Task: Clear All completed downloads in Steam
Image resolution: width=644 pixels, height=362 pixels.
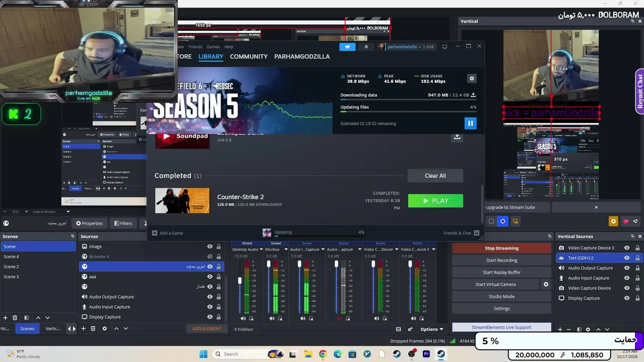Action: (435, 175)
